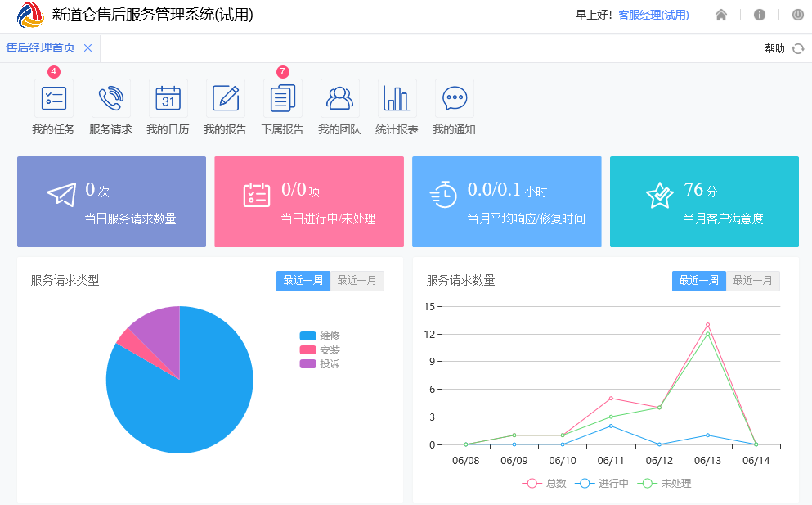Open the 我的通知 chat bubble icon

[455, 98]
